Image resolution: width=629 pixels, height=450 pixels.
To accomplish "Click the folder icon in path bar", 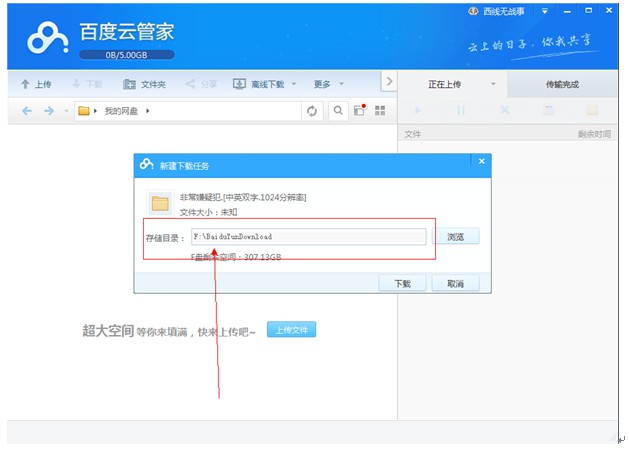I will 84,111.
